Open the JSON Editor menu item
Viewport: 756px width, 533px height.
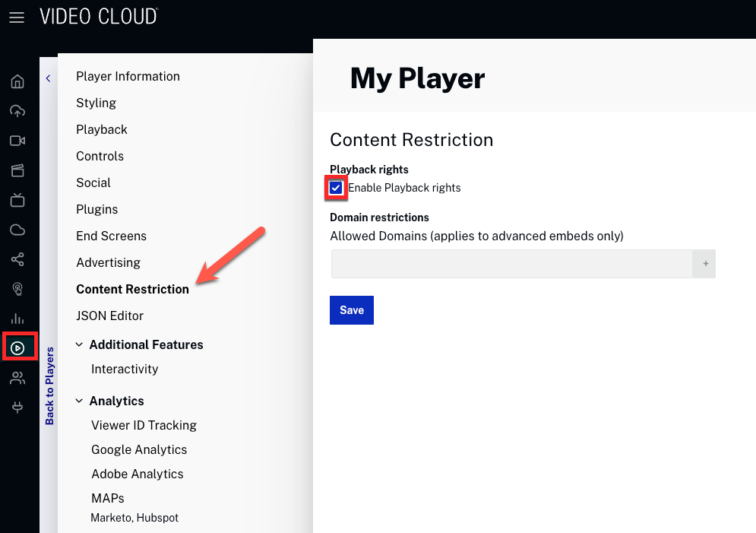tap(109, 316)
